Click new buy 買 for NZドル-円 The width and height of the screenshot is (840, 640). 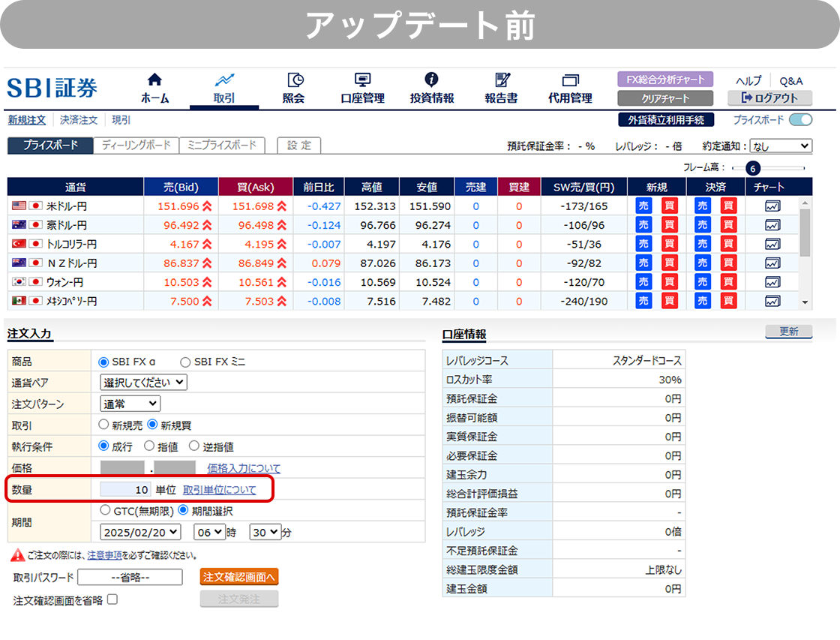(x=670, y=263)
